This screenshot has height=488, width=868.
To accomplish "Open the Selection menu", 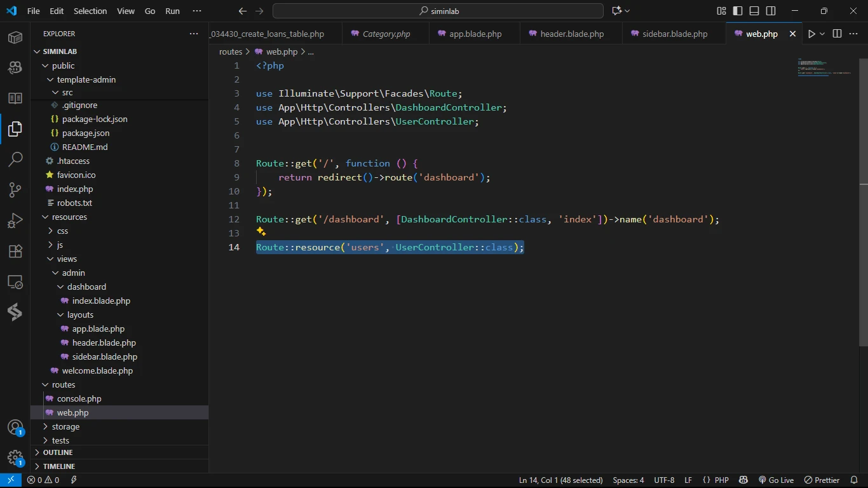I will coord(90,11).
